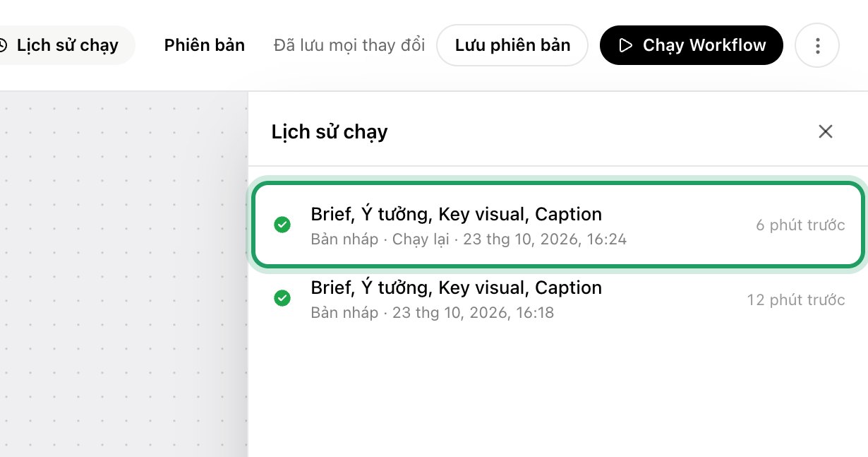868x457 pixels.
Task: Click the Lưu phiên bản button
Action: (x=512, y=45)
